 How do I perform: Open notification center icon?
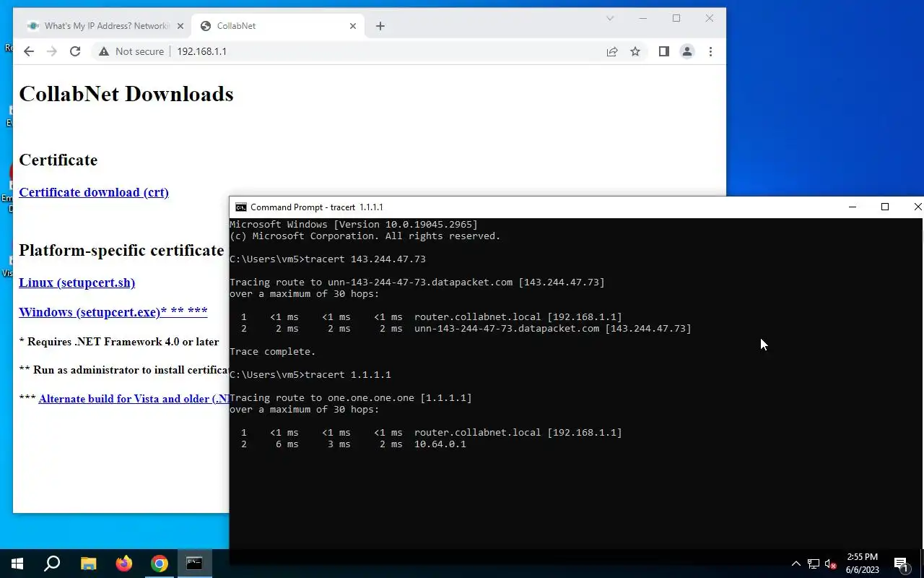click(x=901, y=564)
